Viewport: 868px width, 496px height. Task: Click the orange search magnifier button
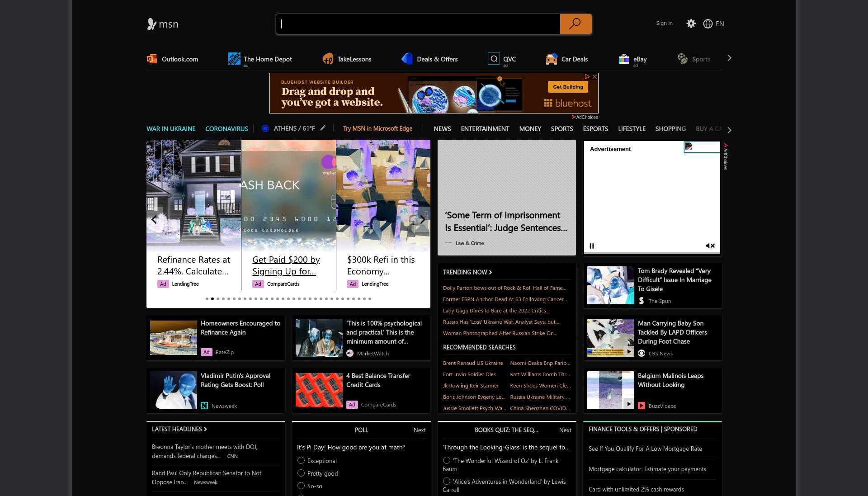pos(576,24)
